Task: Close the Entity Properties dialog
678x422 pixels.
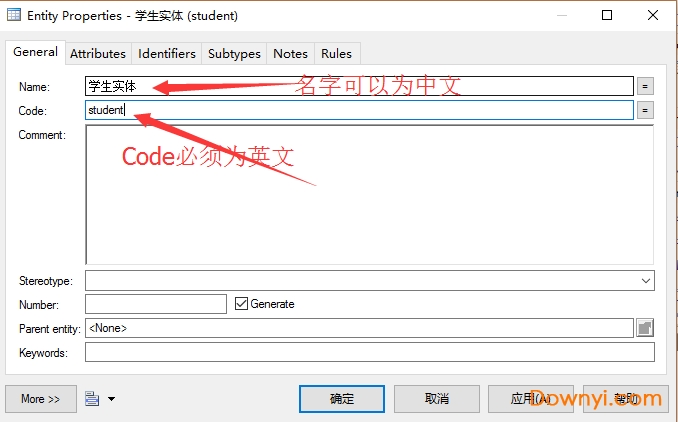Action: [653, 15]
